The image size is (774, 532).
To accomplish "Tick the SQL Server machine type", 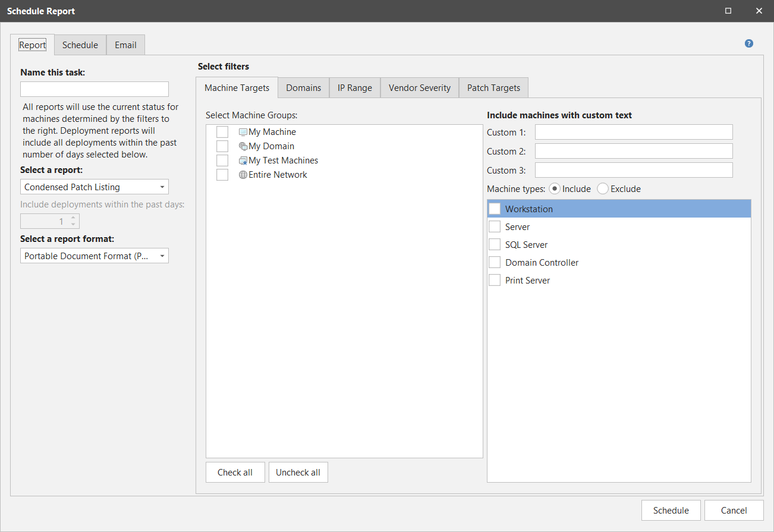I will pos(495,244).
